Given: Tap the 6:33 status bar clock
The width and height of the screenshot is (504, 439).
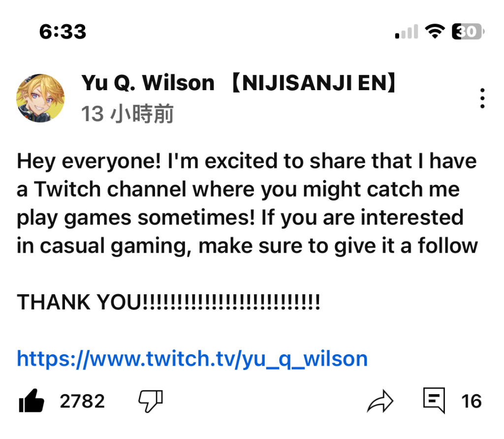Looking at the screenshot, I should pyautogui.click(x=63, y=32).
